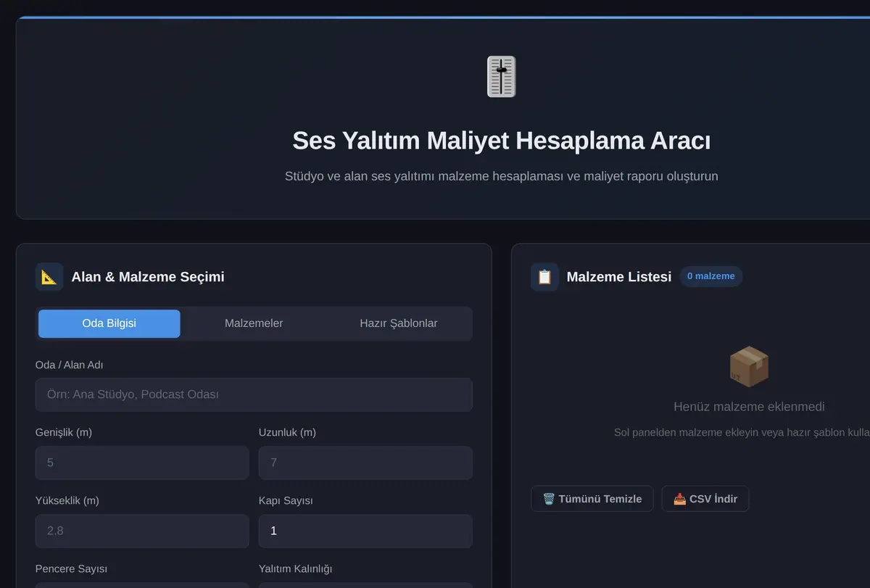Select the Oda Bilgisi tab
This screenshot has width=870, height=588.
coord(109,323)
